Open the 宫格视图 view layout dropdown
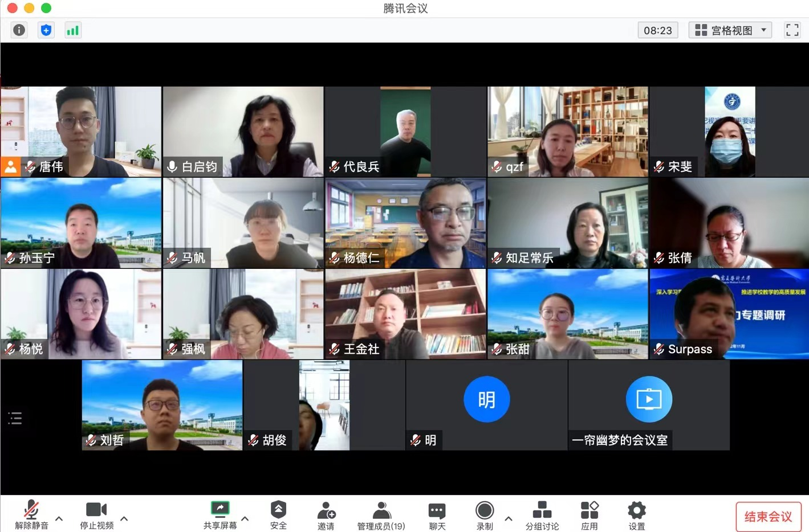 [730, 30]
